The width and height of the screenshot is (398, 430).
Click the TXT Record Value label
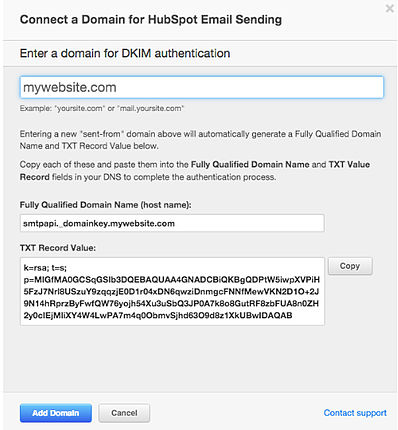[58, 248]
